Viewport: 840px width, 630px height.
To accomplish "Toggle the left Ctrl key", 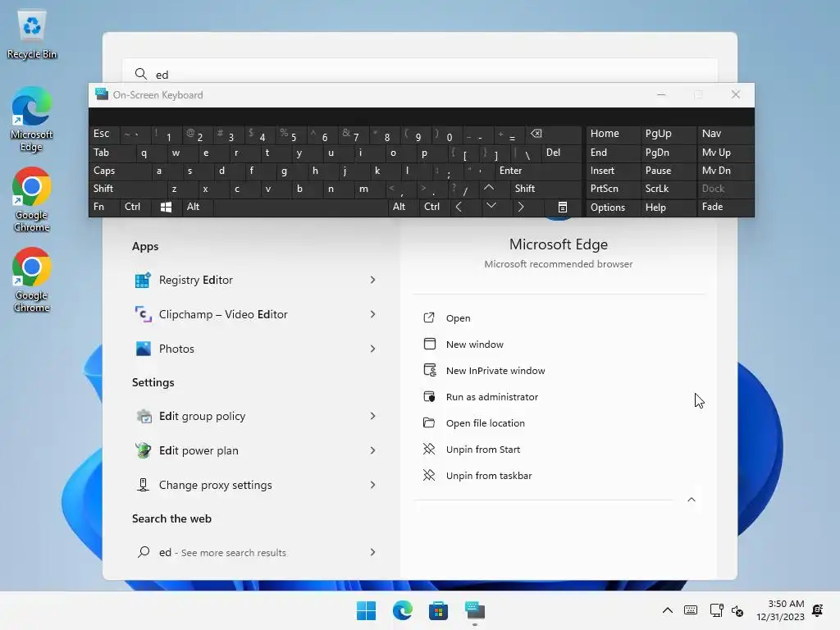I will pos(135,207).
